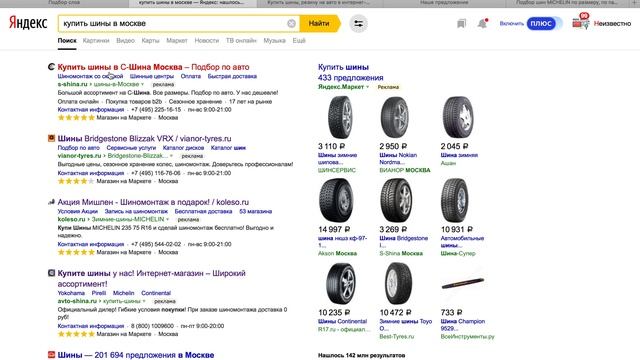Open 53 магазина sitelink

[x=256, y=211]
